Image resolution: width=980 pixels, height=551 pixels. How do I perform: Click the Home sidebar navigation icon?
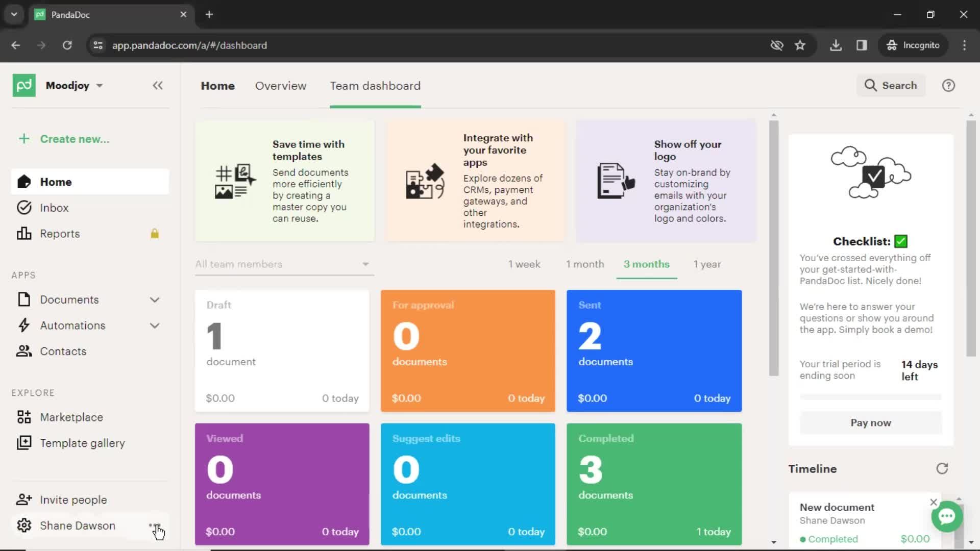click(x=23, y=181)
